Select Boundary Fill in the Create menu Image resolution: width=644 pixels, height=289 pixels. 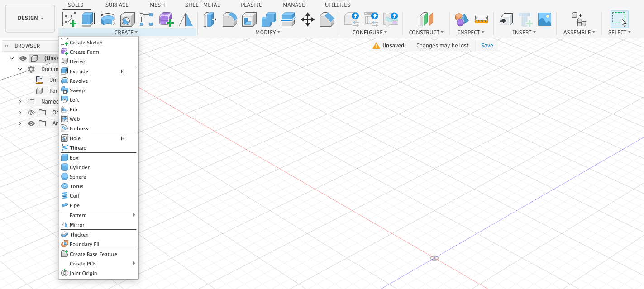pos(98,244)
